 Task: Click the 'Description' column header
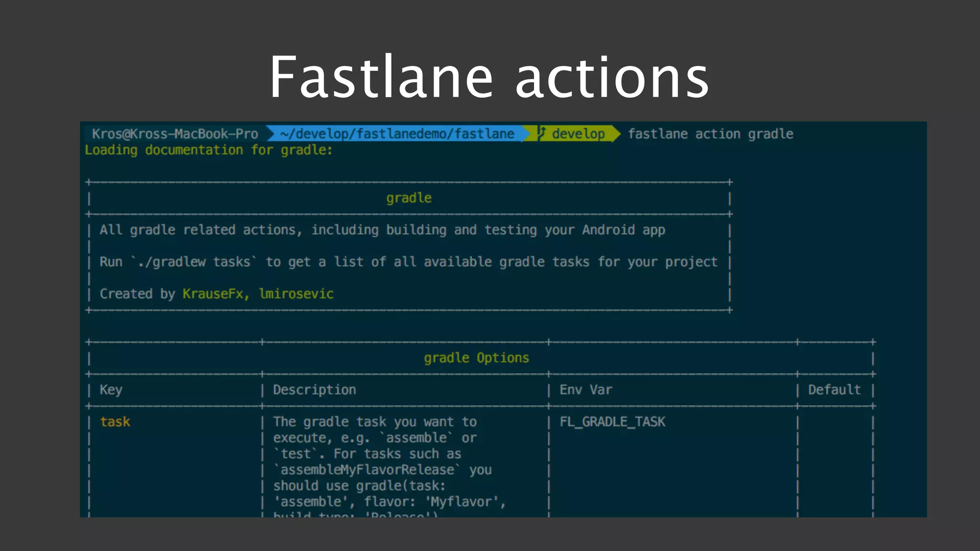[314, 390]
